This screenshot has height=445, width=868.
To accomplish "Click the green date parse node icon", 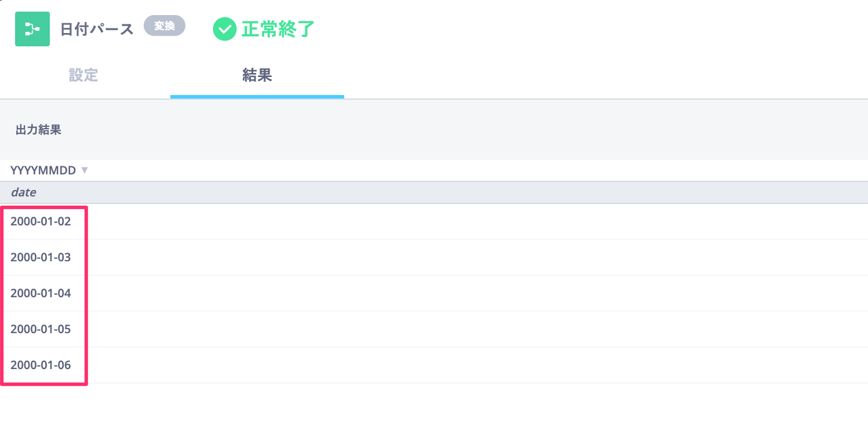I will [32, 29].
